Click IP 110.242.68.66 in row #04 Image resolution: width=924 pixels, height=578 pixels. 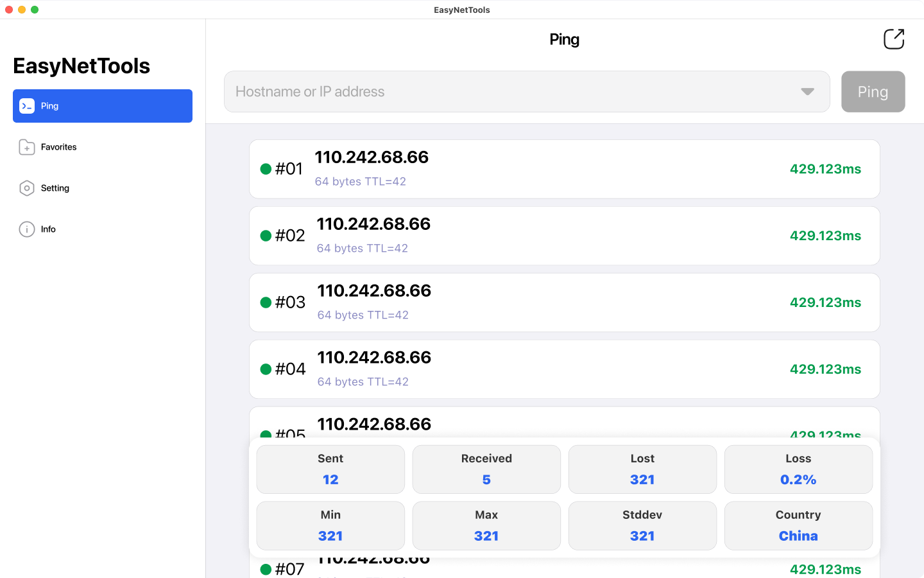(374, 358)
